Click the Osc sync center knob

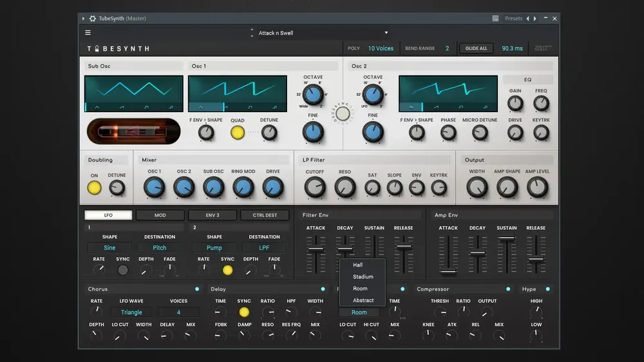[x=343, y=114]
